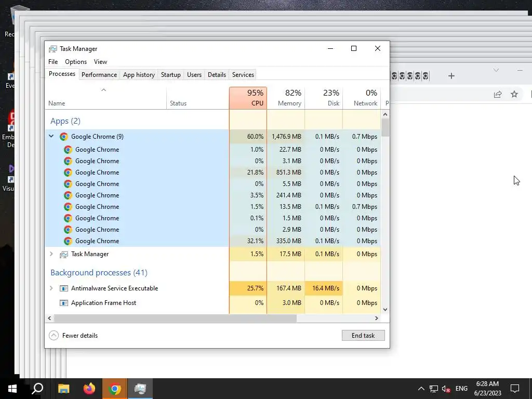Switch to the Services tab
Screen dimensions: 532x399
243,75
